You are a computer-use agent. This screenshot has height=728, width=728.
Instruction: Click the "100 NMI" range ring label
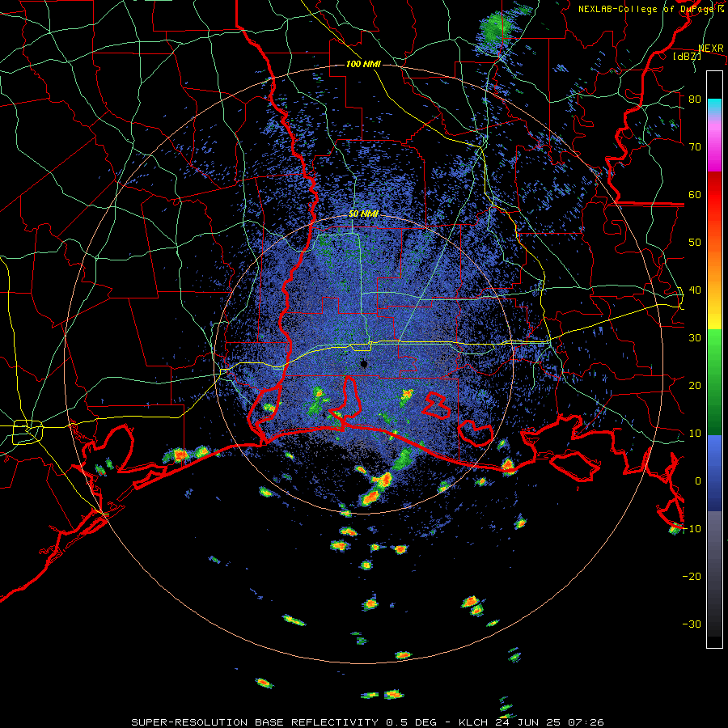pyautogui.click(x=363, y=64)
